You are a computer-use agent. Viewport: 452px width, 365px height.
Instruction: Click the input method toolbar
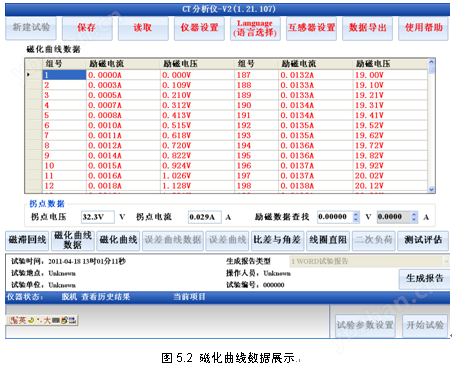point(42,320)
